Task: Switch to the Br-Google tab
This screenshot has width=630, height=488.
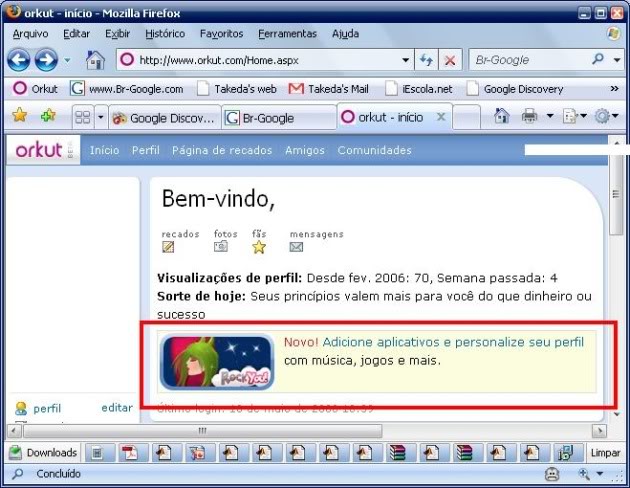Action: click(279, 118)
